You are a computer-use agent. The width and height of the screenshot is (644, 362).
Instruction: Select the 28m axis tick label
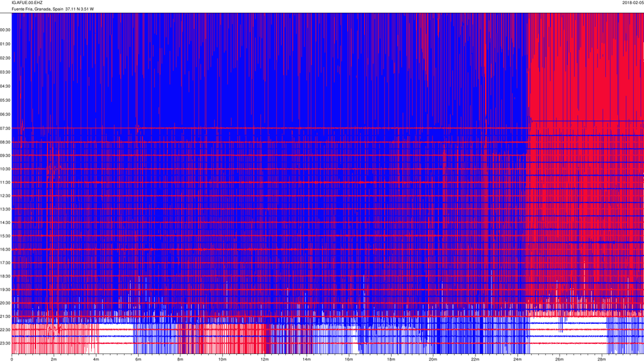[x=602, y=359]
